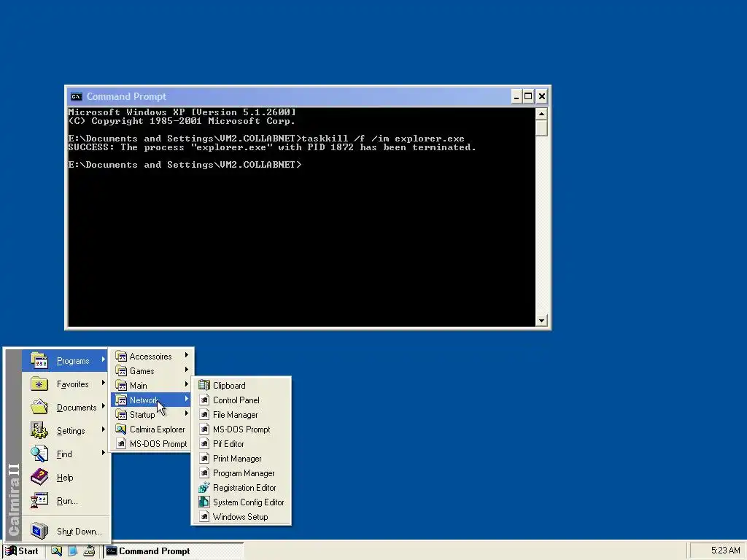This screenshot has height=560, width=747.
Task: Open Control Panel from the submenu
Action: [x=241, y=400]
